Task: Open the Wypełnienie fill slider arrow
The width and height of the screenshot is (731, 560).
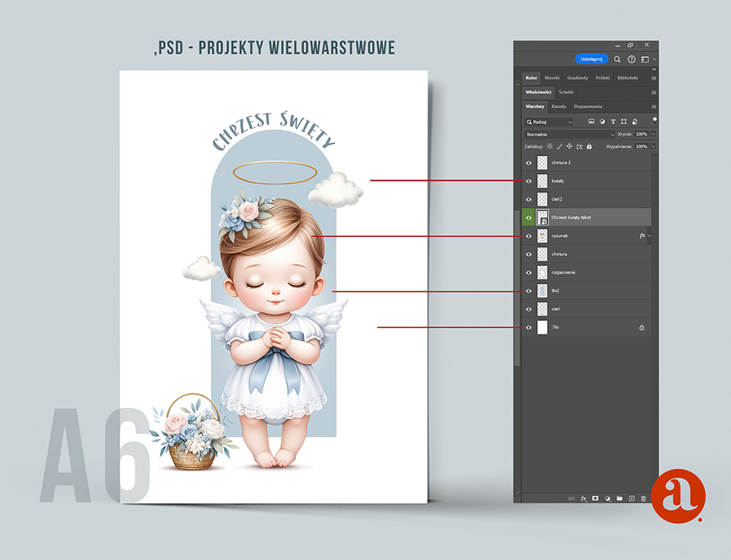Action: (x=653, y=146)
